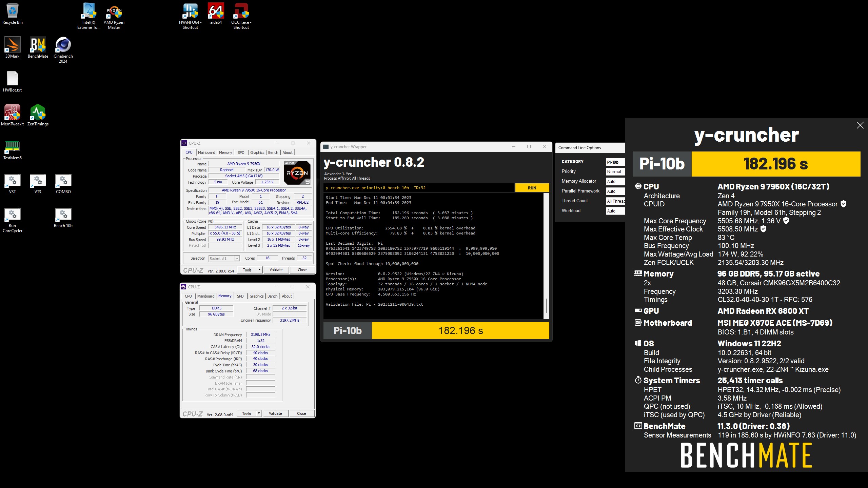868x488 pixels.
Task: Click the Ryzen 9 logo in CPU-Z
Action: [297, 173]
